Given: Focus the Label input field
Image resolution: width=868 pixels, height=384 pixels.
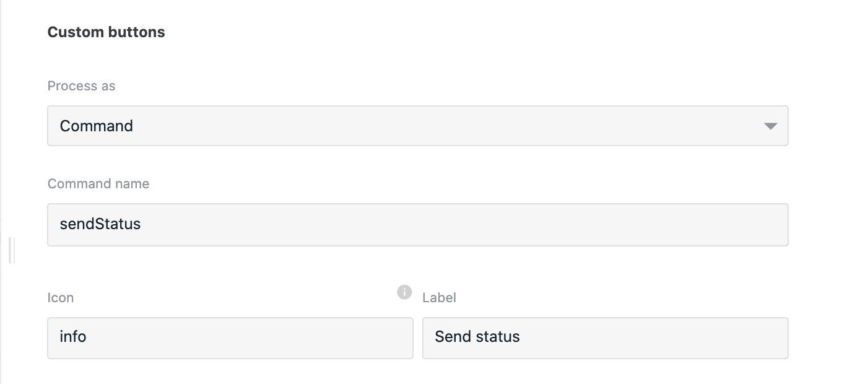Looking at the screenshot, I should coord(605,338).
